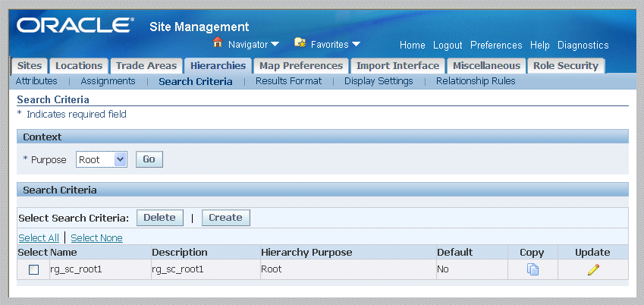Image resolution: width=644 pixels, height=305 pixels.
Task: Open the Miscellaneous tab
Action: [x=487, y=66]
